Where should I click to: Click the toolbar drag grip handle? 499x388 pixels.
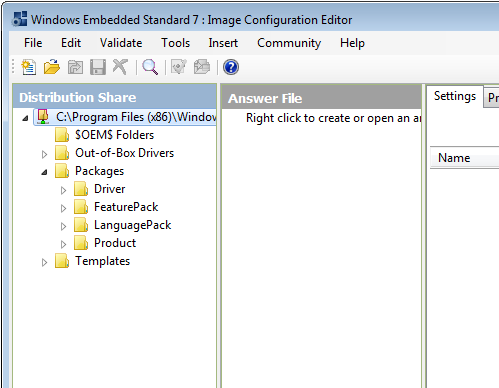pos(13,67)
